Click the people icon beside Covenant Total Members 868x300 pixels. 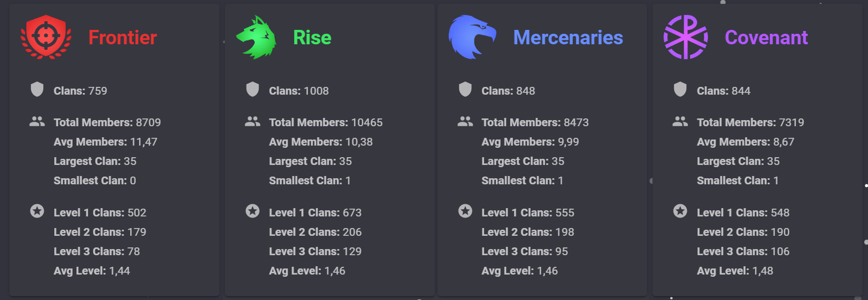click(x=680, y=121)
